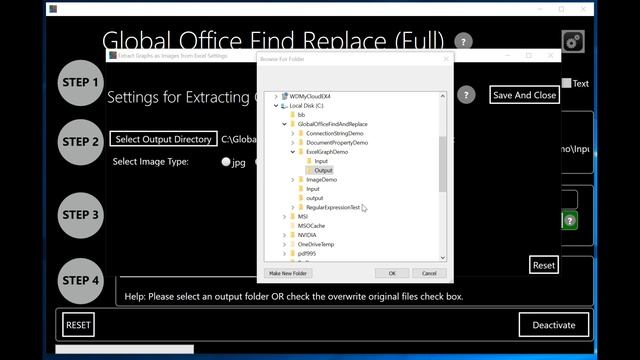640x360 pixels.
Task: Select Input folder below ImageDemo
Action: [313, 189]
